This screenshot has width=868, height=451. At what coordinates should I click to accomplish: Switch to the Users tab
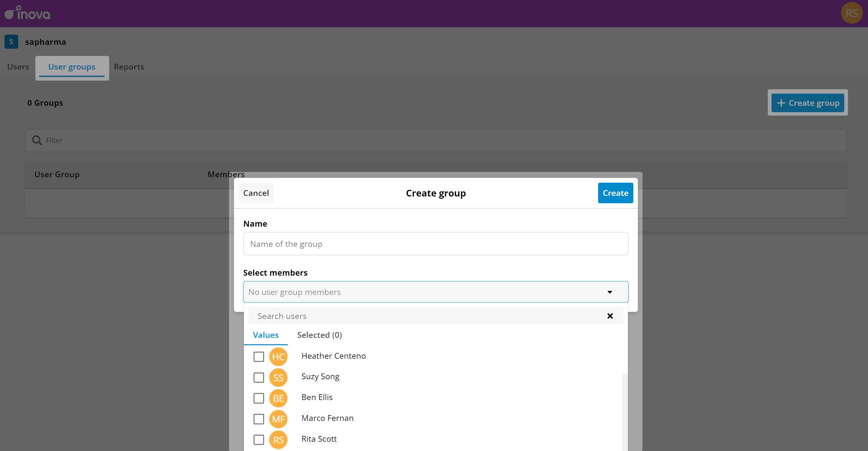coord(18,67)
